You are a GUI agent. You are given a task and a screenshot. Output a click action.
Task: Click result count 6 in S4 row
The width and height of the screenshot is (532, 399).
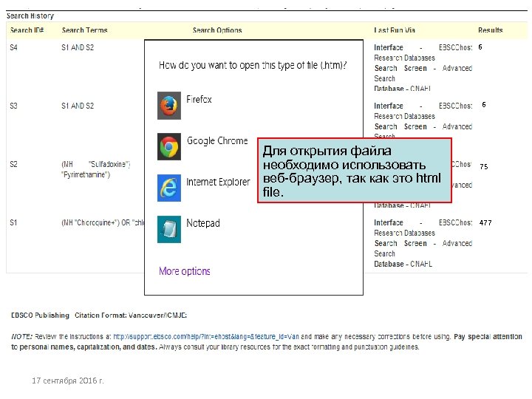point(480,47)
